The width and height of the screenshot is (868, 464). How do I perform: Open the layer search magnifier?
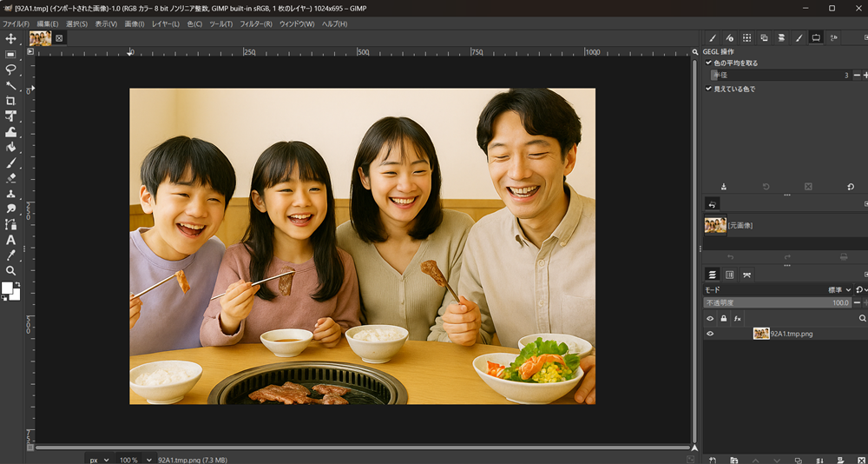pyautogui.click(x=863, y=318)
